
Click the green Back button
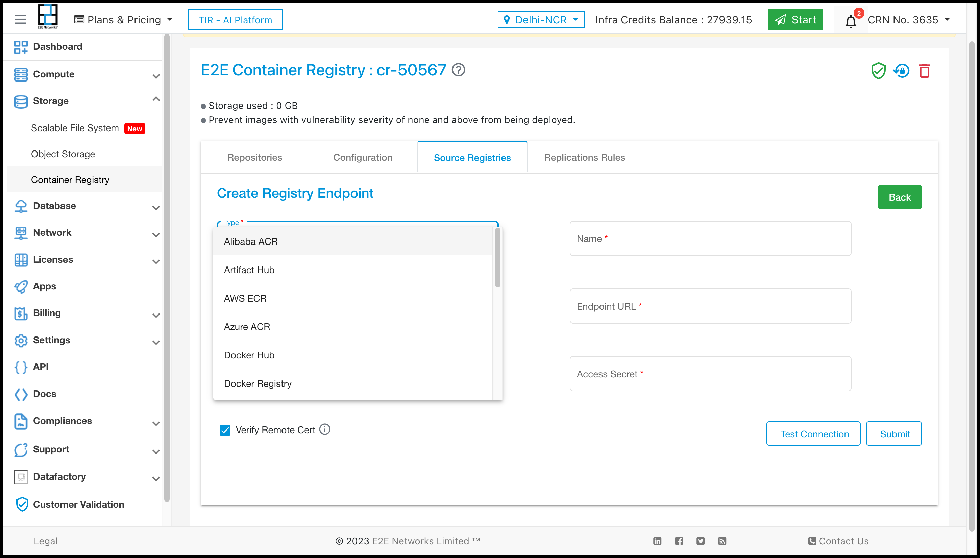900,197
